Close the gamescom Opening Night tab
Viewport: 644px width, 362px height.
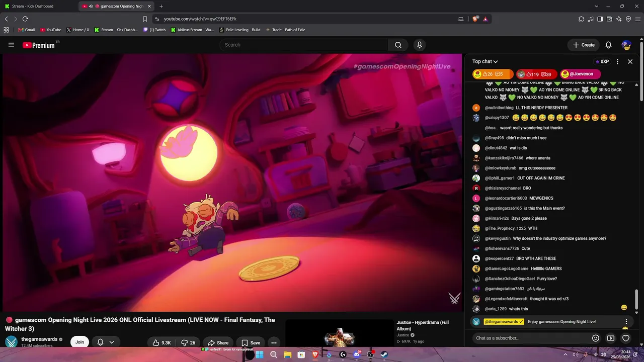(149, 7)
